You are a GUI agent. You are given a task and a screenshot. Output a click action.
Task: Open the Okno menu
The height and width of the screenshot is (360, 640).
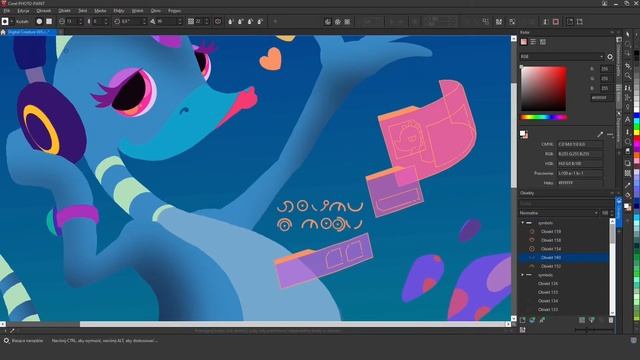156,11
